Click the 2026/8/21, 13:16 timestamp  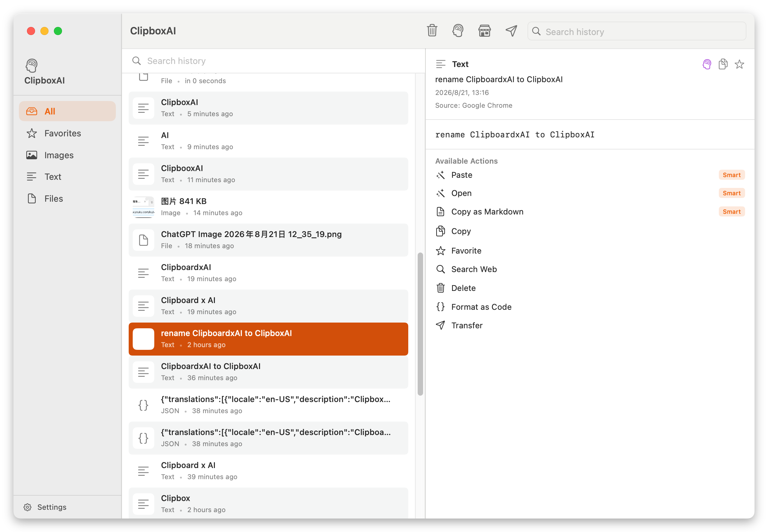click(x=462, y=93)
